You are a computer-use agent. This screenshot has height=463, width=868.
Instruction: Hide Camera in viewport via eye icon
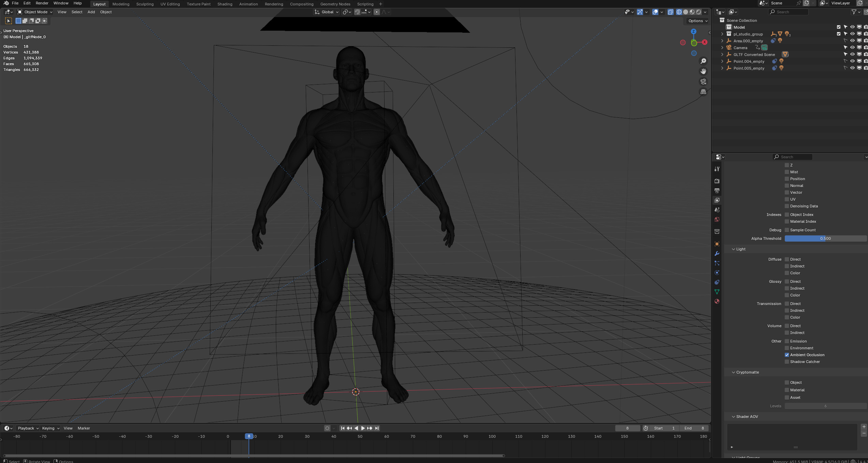(852, 47)
